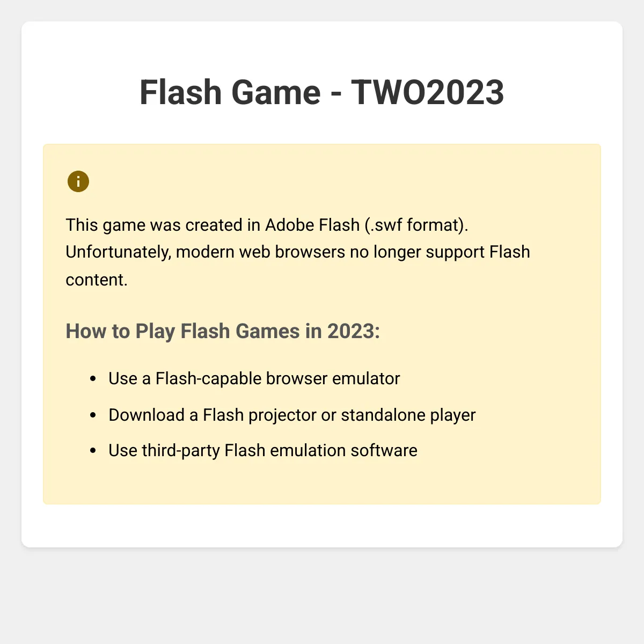Click the 'Use third-party Flash' list item

coord(262,451)
